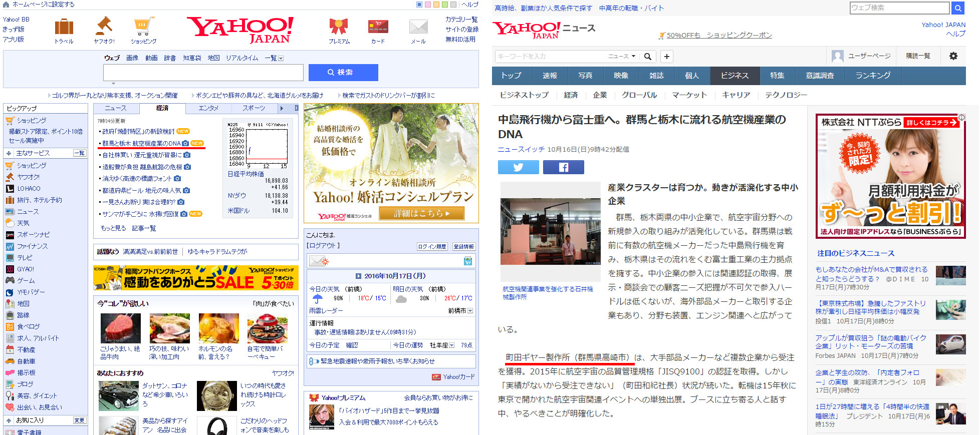Open 地図 map icon in sidebar
Viewport: 980px width, 435px height.
[x=10, y=304]
